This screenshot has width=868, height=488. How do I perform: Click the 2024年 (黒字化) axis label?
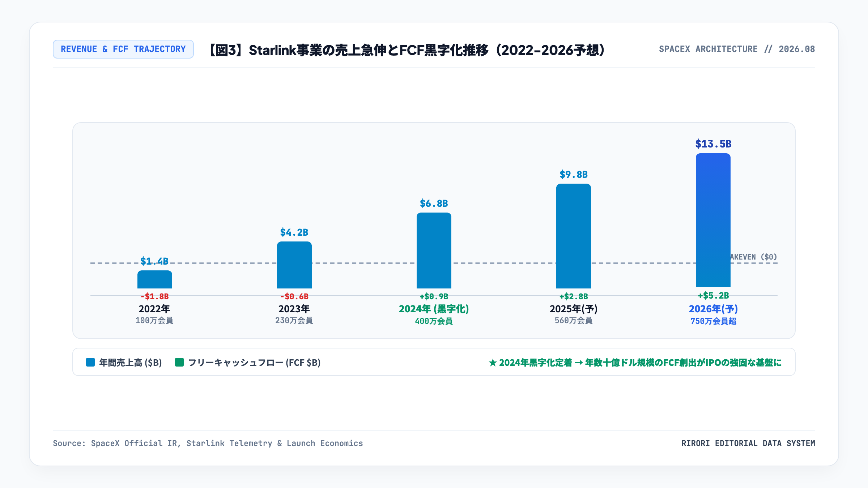pos(434,309)
